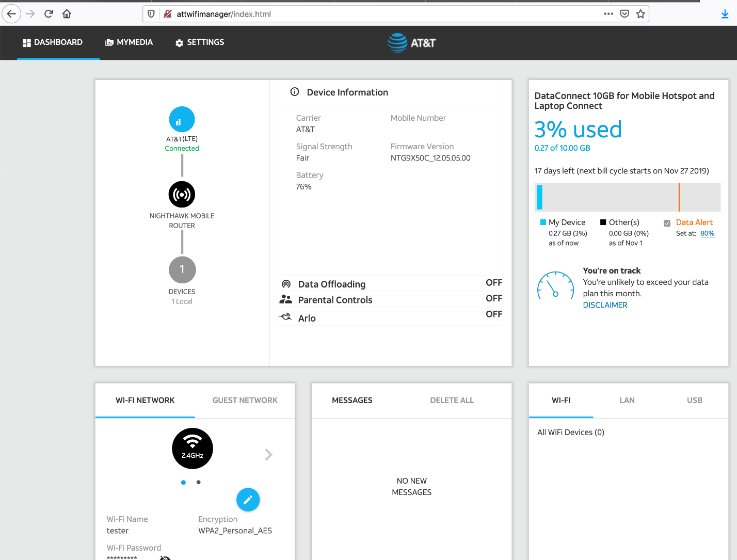
Task: Select the first blue carousel dot
Action: (183, 482)
